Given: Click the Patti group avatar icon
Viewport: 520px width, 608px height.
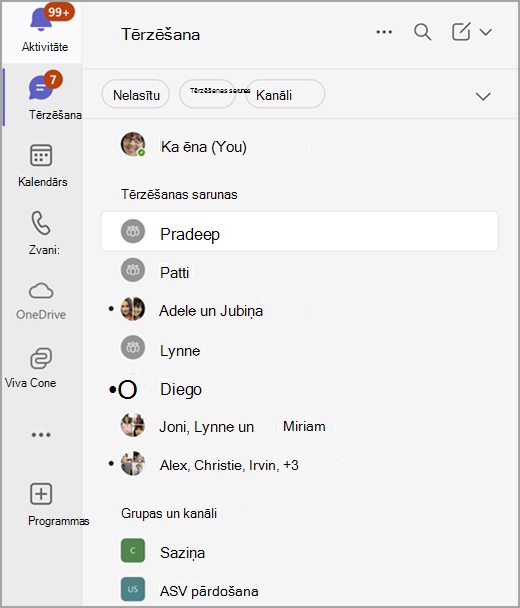Looking at the screenshot, I should pyautogui.click(x=133, y=270).
